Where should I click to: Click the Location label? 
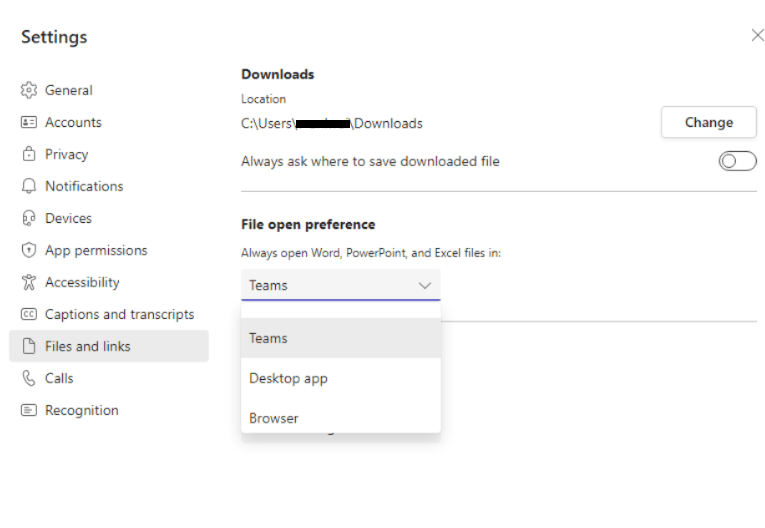[x=263, y=99]
